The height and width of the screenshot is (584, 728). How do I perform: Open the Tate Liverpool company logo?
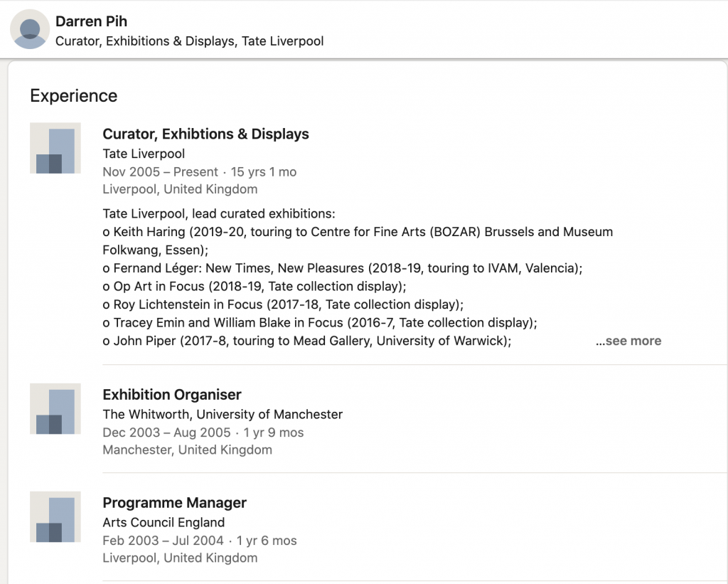point(55,148)
